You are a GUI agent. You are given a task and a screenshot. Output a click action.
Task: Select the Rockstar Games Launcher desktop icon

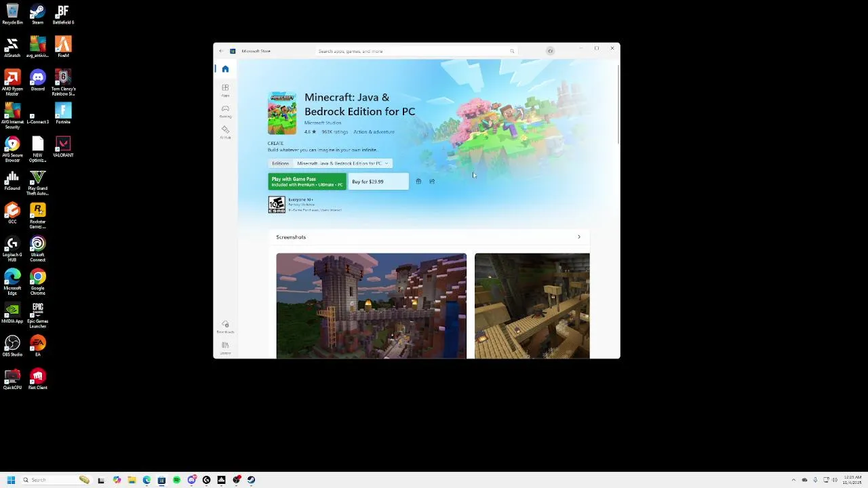[x=37, y=216]
